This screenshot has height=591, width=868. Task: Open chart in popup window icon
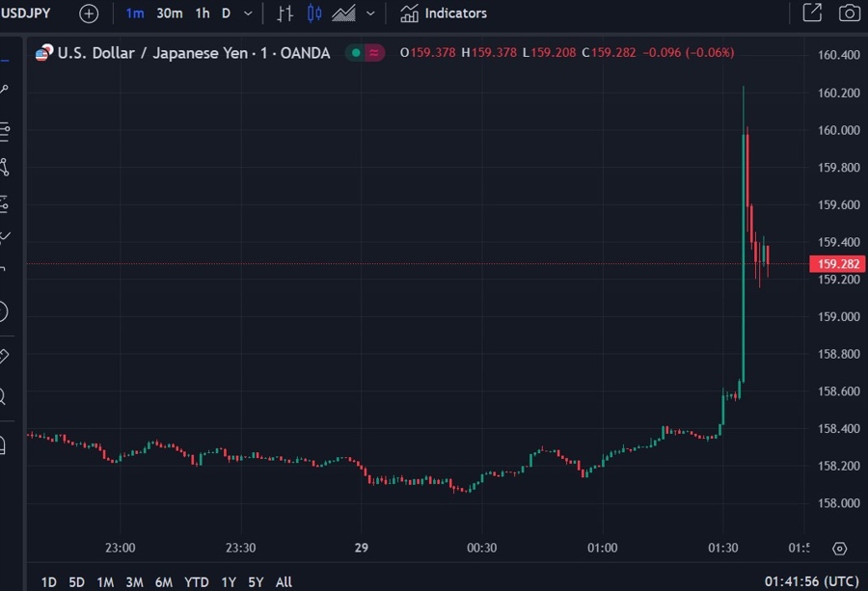point(812,13)
